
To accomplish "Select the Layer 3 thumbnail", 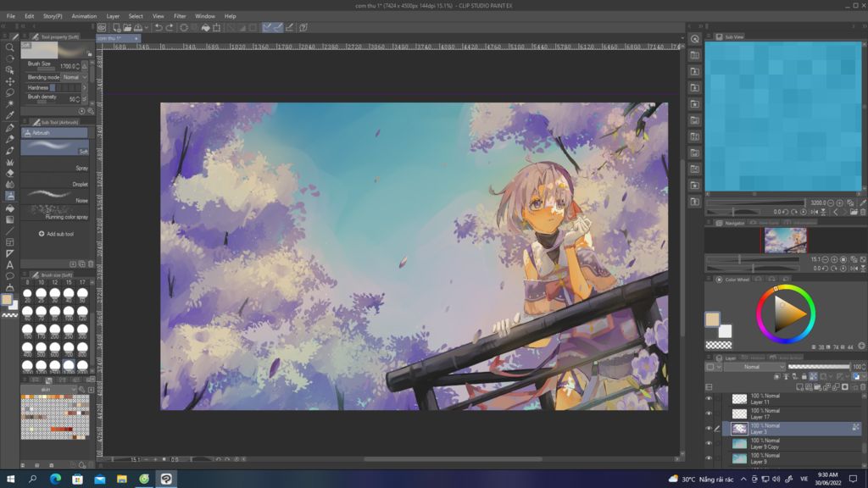I will pyautogui.click(x=739, y=428).
